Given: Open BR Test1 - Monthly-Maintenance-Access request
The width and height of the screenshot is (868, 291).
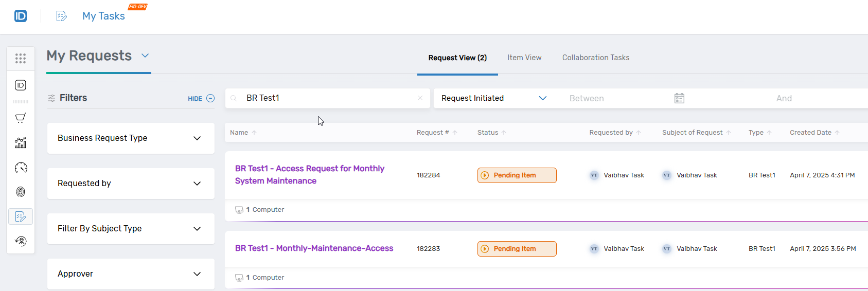Looking at the screenshot, I should tap(314, 248).
